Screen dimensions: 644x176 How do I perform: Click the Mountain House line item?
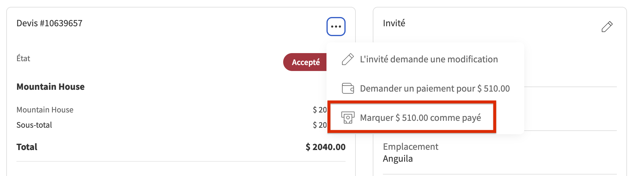pyautogui.click(x=45, y=110)
